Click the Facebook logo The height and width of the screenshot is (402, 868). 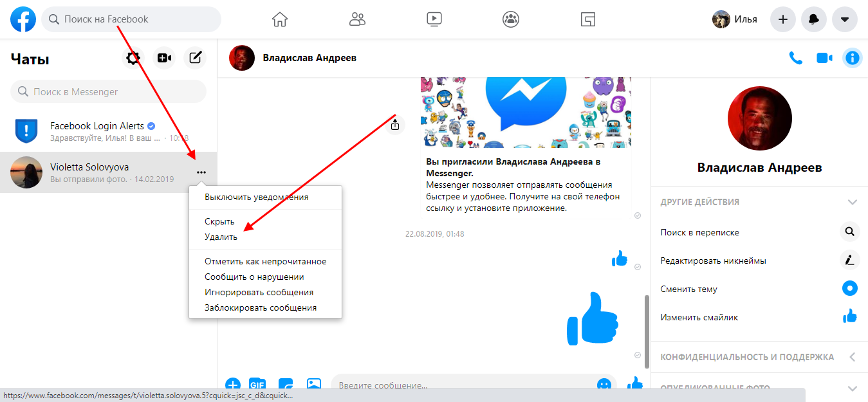click(x=23, y=19)
